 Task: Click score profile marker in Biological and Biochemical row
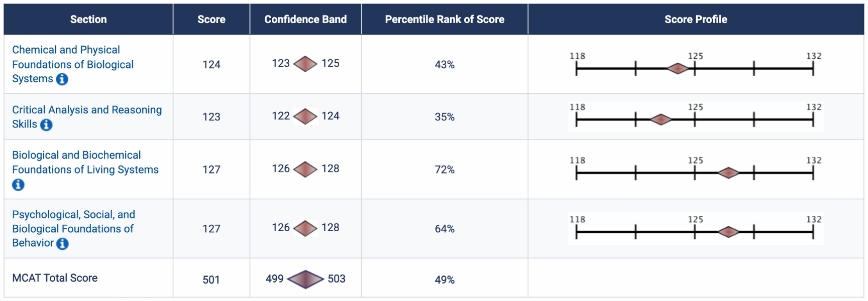point(728,173)
